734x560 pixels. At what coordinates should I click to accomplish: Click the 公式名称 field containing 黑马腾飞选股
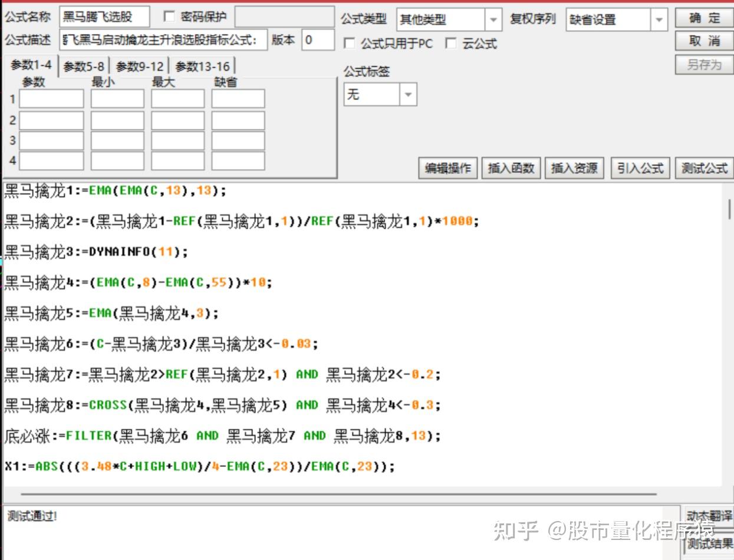(x=104, y=17)
